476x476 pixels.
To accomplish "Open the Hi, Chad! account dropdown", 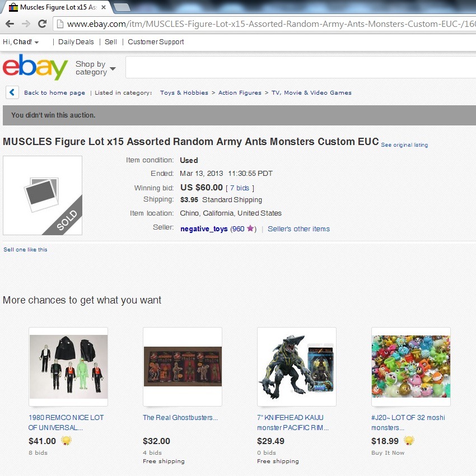I will [x=21, y=42].
